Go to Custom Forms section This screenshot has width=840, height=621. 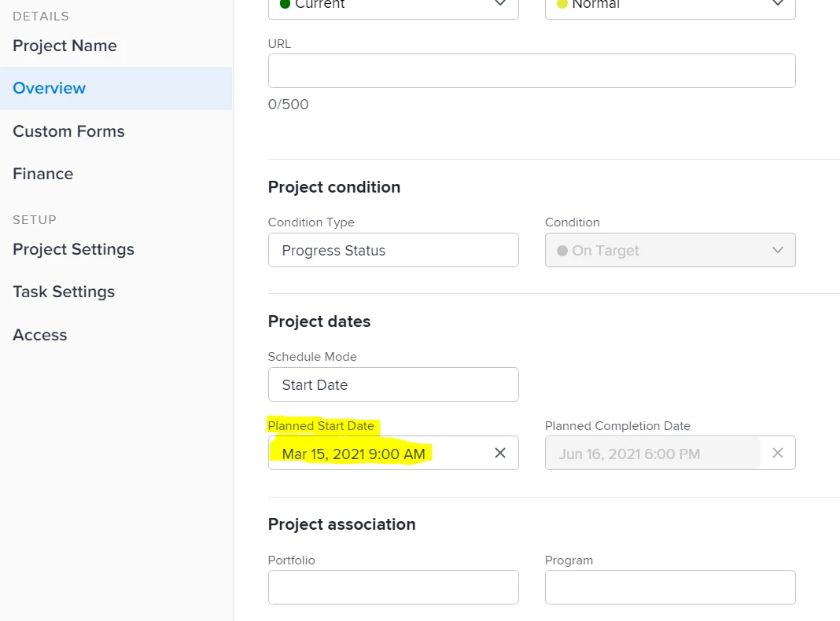[68, 131]
